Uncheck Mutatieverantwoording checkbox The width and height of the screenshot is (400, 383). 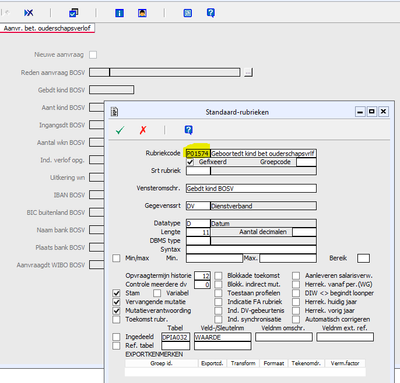116,311
